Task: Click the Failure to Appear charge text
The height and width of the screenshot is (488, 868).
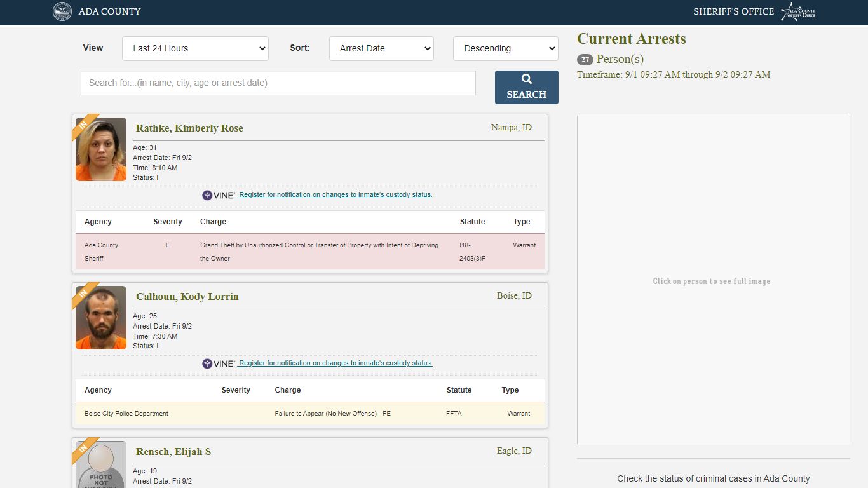Action: [333, 414]
